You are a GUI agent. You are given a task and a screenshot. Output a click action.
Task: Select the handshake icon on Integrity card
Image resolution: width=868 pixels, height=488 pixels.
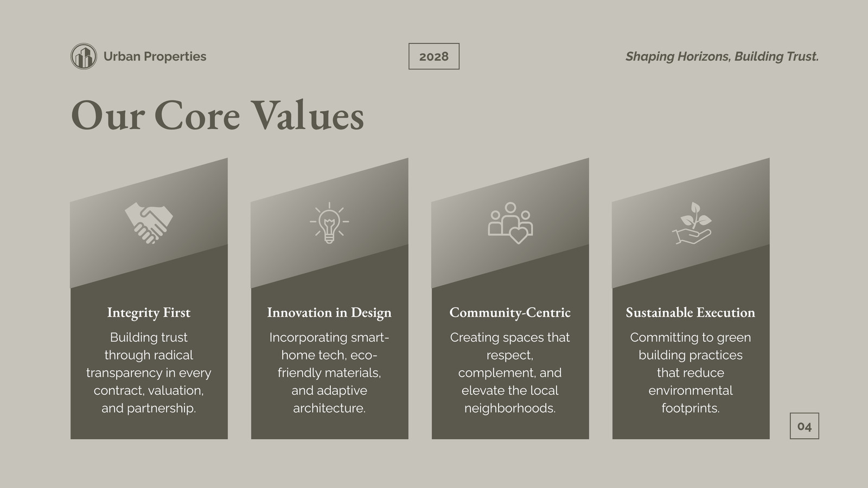[149, 223]
